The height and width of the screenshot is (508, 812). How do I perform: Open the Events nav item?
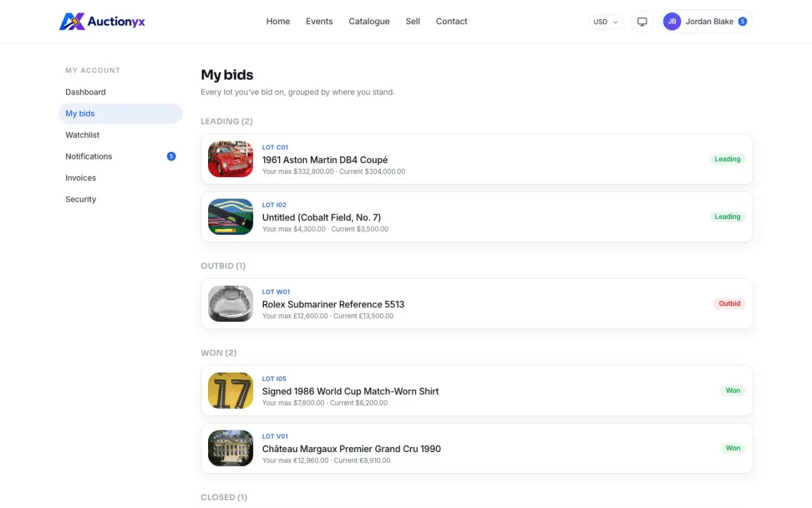(319, 22)
